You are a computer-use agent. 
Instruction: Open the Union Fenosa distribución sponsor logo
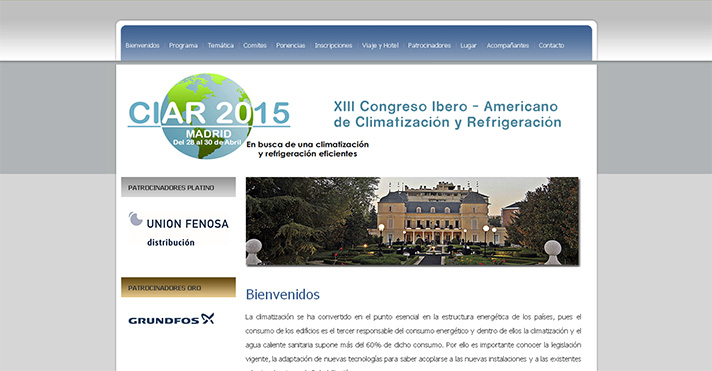tap(178, 229)
